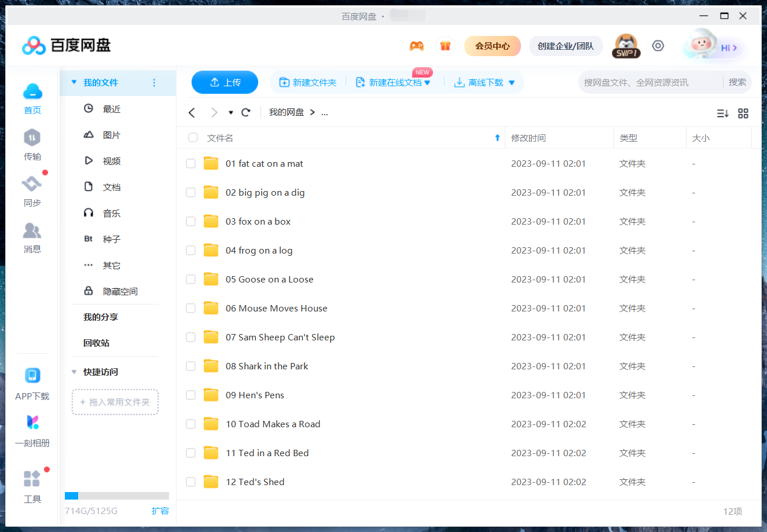Switch to grid view with the layout icon
This screenshot has width=767, height=532.
click(x=743, y=113)
